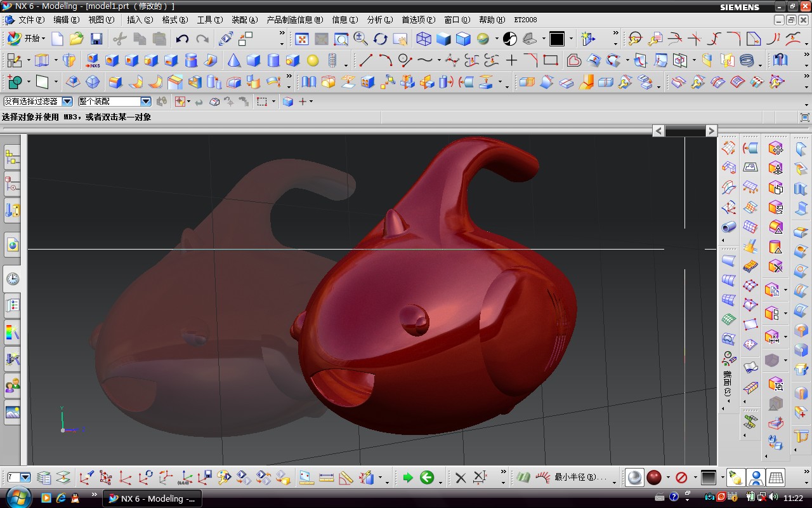Click the Helix spring icon
Screen dimensions: 812x508
[748, 61]
